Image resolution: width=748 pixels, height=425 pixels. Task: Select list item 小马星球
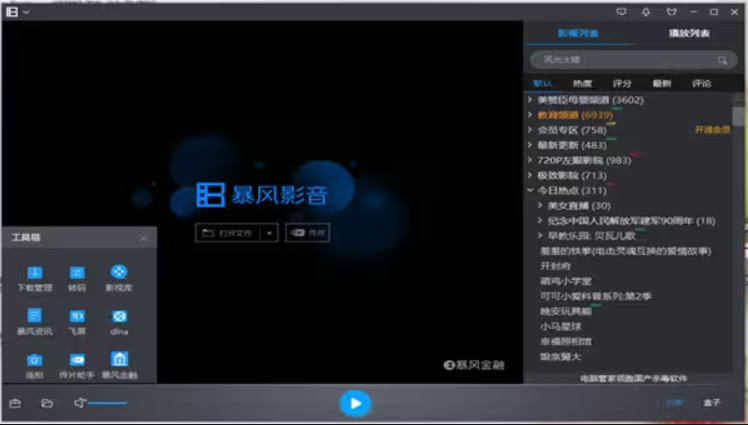561,326
